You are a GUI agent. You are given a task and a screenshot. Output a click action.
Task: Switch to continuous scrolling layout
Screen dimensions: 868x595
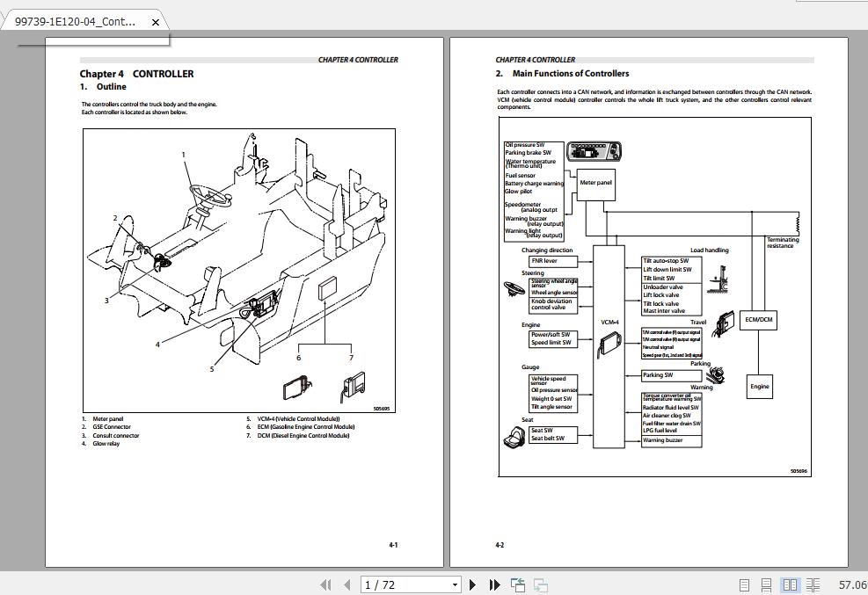coord(766,584)
